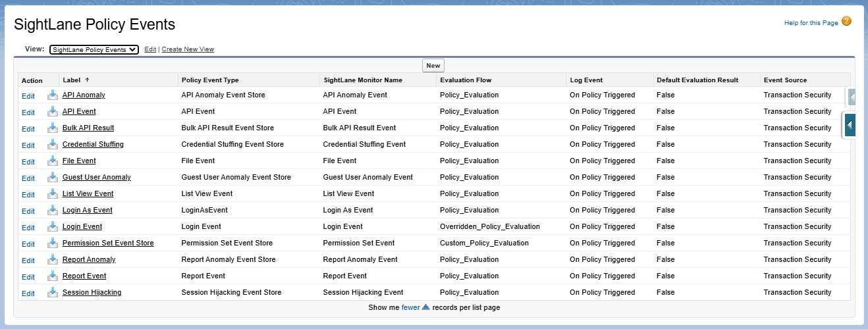Open the Permission Set Event Store label link
The width and height of the screenshot is (868, 329).
click(108, 243)
